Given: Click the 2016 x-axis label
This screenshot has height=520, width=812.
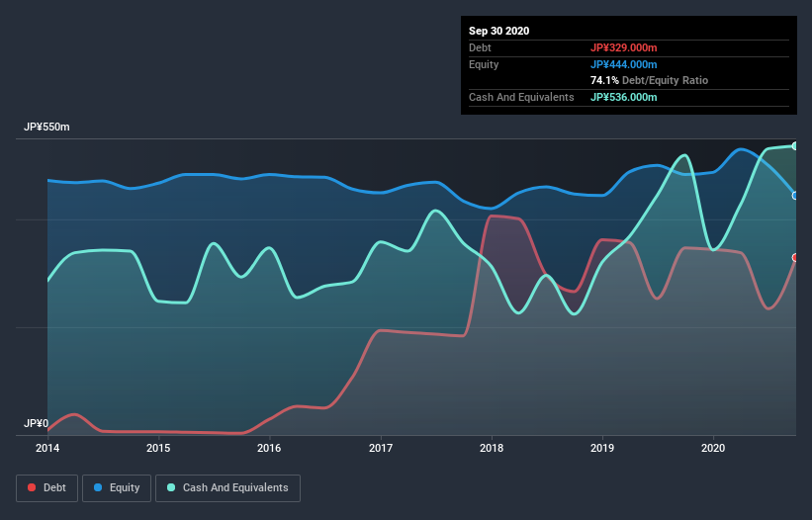Looking at the screenshot, I should click(x=269, y=448).
